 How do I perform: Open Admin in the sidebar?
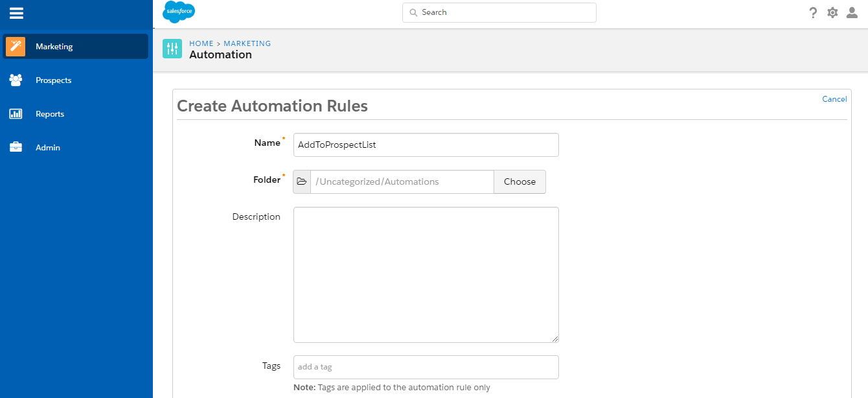click(76, 148)
